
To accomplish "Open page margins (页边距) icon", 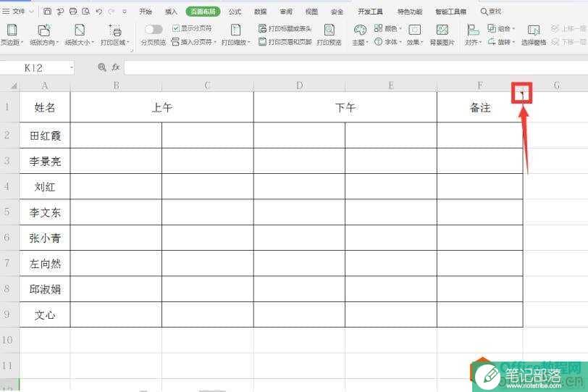I will (x=12, y=30).
